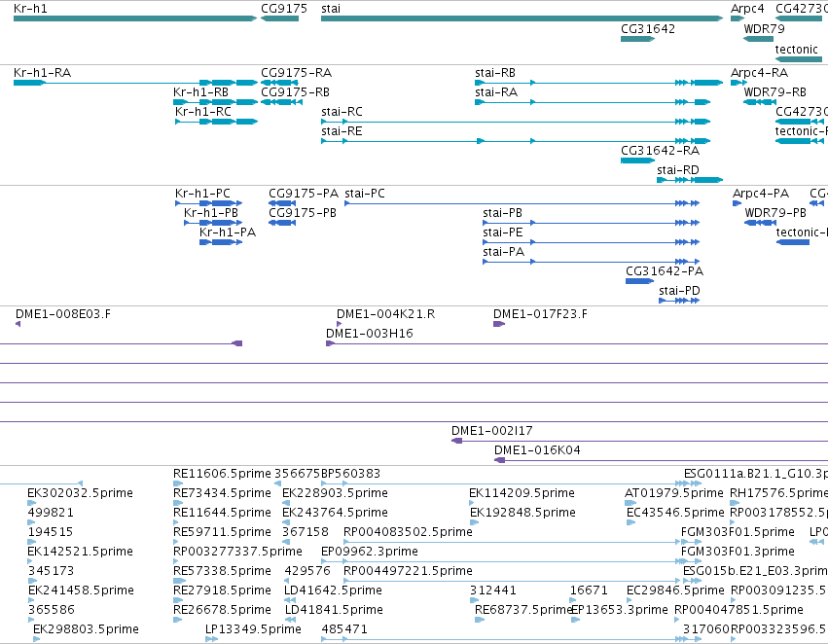Click transcript CG9175-RB

(281, 102)
